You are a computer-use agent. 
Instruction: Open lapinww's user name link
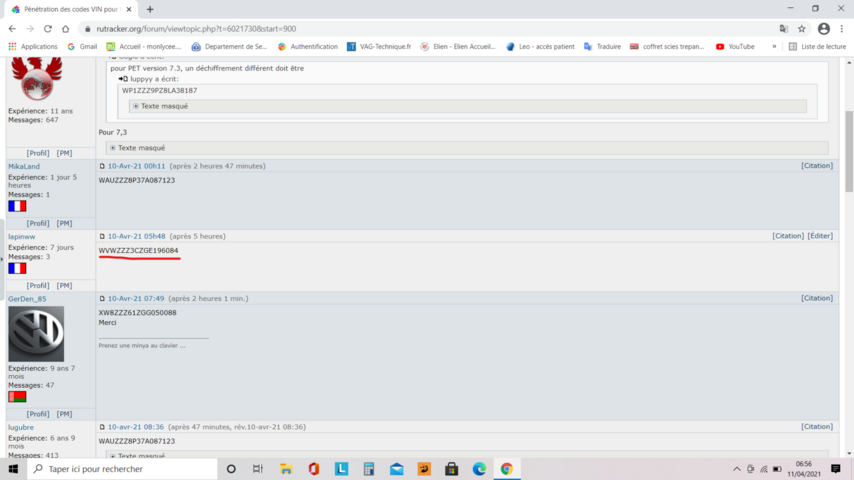[22, 237]
